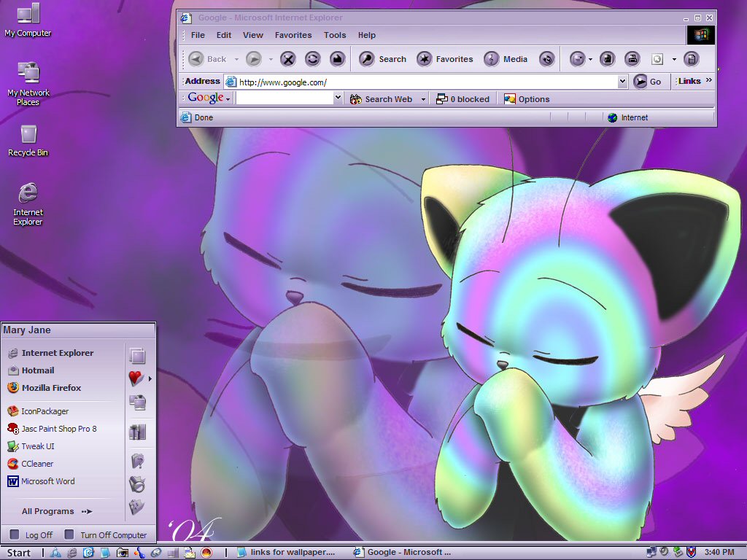The height and width of the screenshot is (560, 747).
Task: Click the Print icon in IE toolbar
Action: tap(632, 59)
